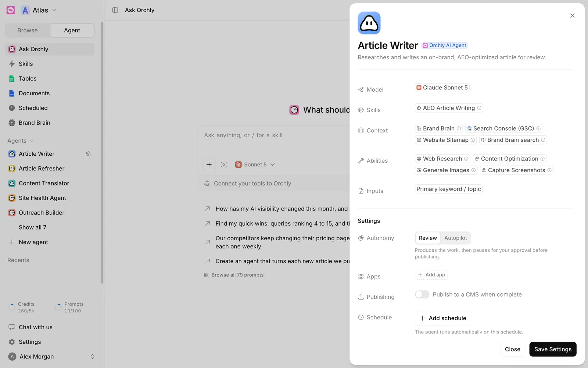Open the Atlas workspace dropdown
Viewport: 588px width, 368px height.
pyautogui.click(x=39, y=10)
